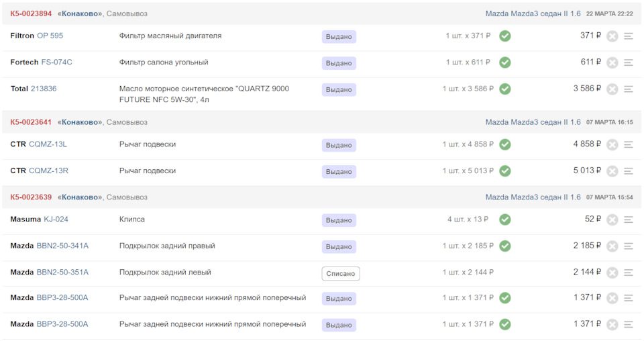
Task: Open the hamburger menu for Masuma KJ-024 row
Action: [629, 220]
